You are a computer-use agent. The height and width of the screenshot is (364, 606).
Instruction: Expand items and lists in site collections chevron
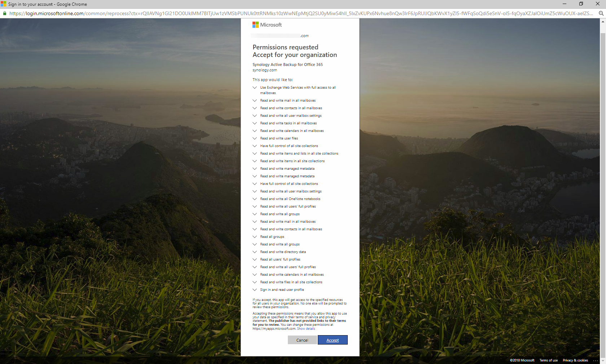(x=255, y=154)
